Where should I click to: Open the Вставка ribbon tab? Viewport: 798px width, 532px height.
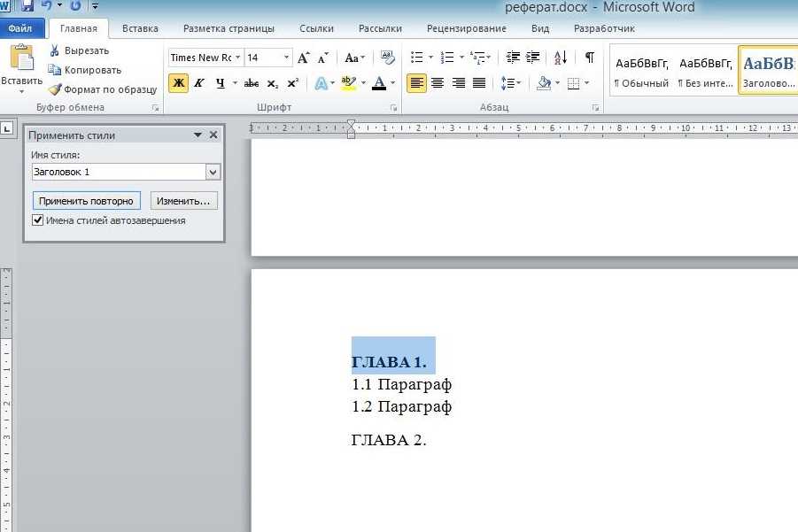140,28
